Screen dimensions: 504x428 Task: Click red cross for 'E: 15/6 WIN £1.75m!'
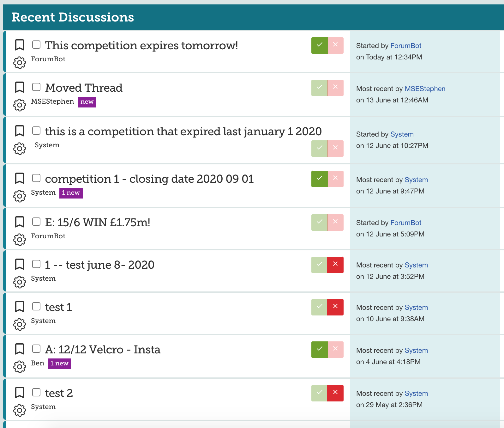click(x=336, y=223)
